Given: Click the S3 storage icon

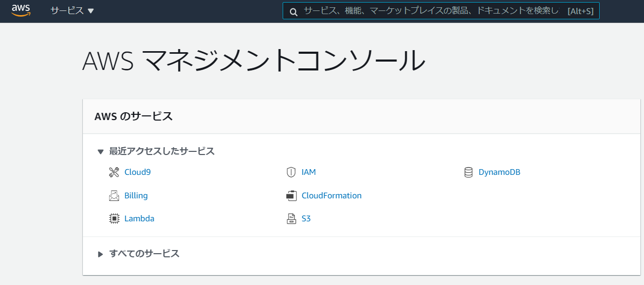Looking at the screenshot, I should pos(291,219).
